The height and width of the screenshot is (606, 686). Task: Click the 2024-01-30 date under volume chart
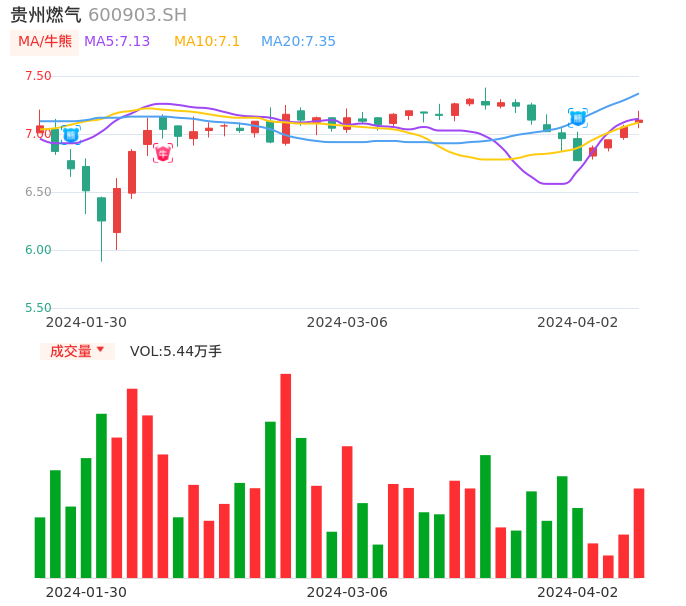[x=86, y=592]
